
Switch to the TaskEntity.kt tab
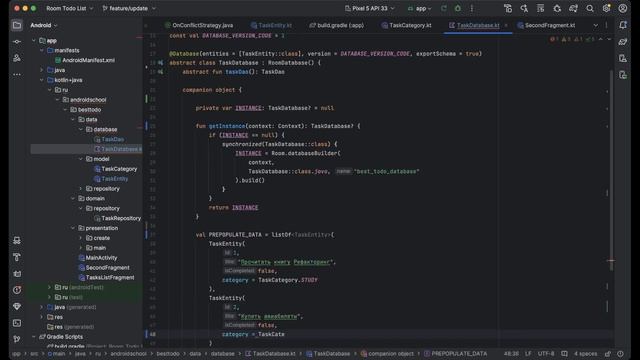(x=271, y=25)
